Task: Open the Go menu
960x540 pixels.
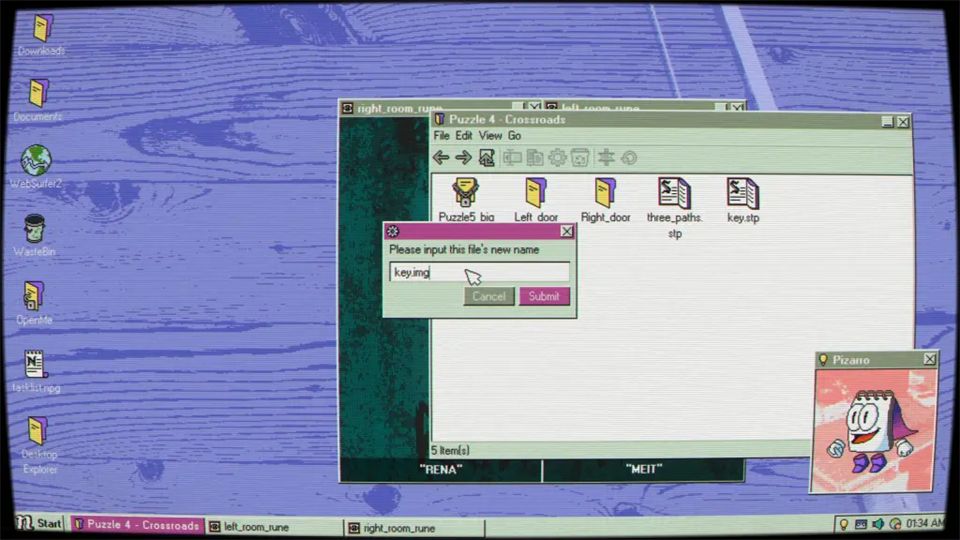Action: point(514,136)
